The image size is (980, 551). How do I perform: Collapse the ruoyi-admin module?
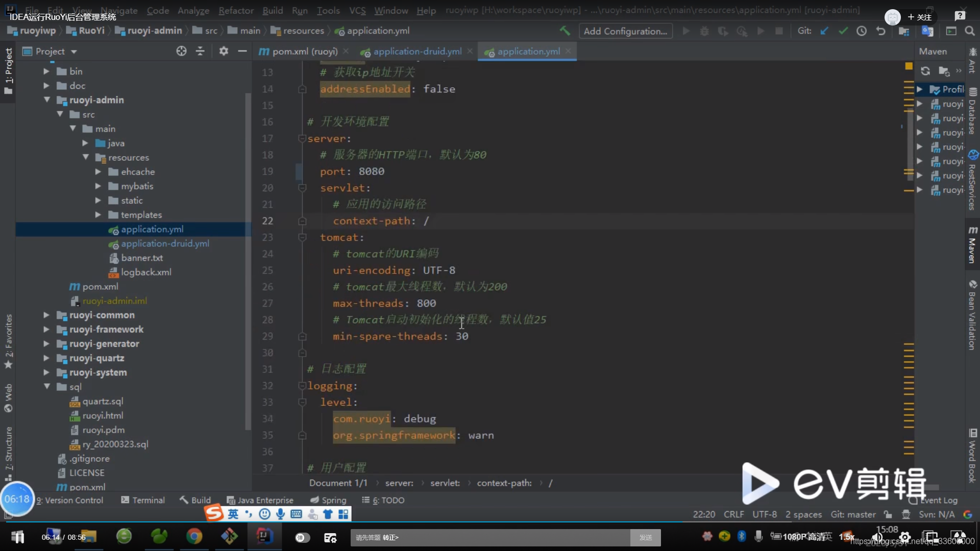coord(46,100)
